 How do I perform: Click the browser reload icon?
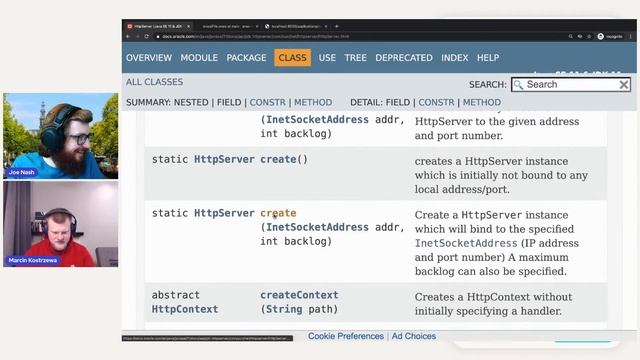click(x=147, y=36)
